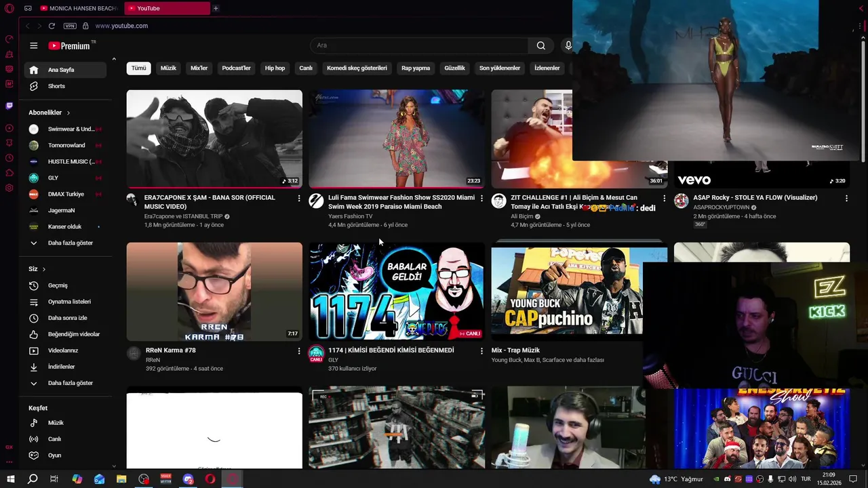
Task: Select the Müzik filter chip
Action: click(x=168, y=68)
